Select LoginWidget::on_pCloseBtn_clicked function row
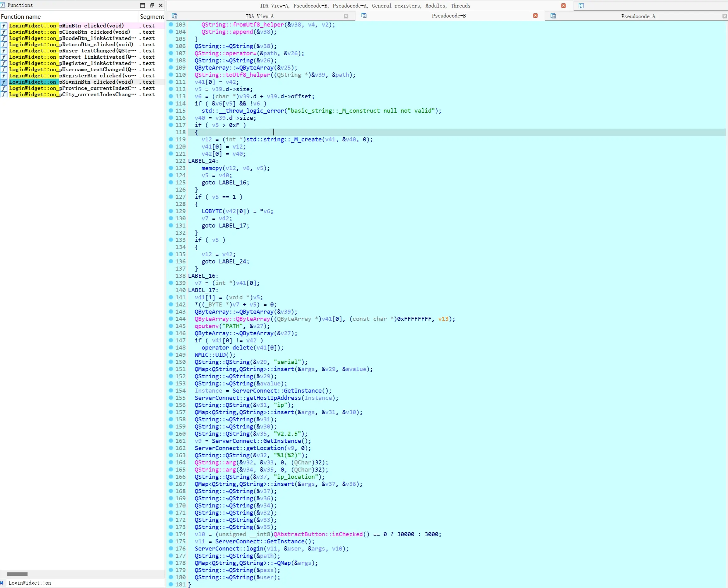Image resolution: width=728 pixels, height=588 pixels. pos(83,32)
